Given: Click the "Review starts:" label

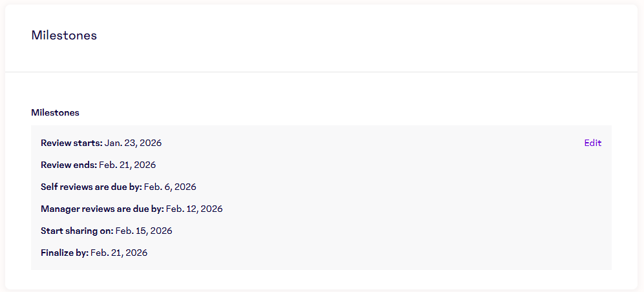Looking at the screenshot, I should [x=71, y=143].
